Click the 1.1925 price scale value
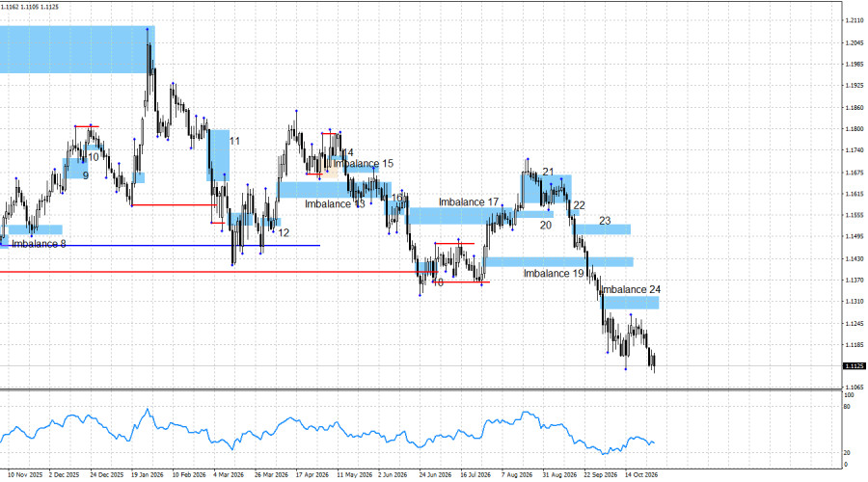The width and height of the screenshot is (868, 482). coord(854,86)
